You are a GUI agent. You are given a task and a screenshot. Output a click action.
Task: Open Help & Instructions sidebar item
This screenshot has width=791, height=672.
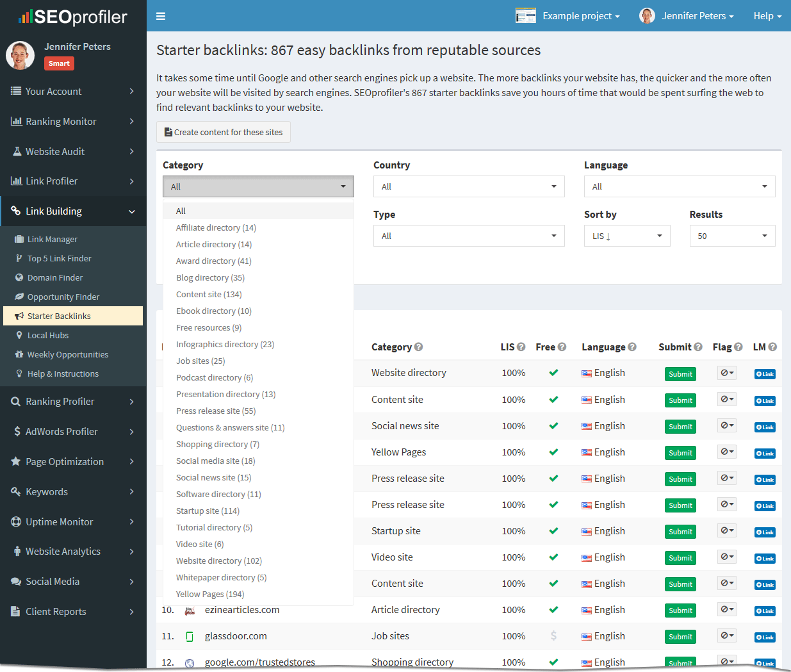(73, 373)
